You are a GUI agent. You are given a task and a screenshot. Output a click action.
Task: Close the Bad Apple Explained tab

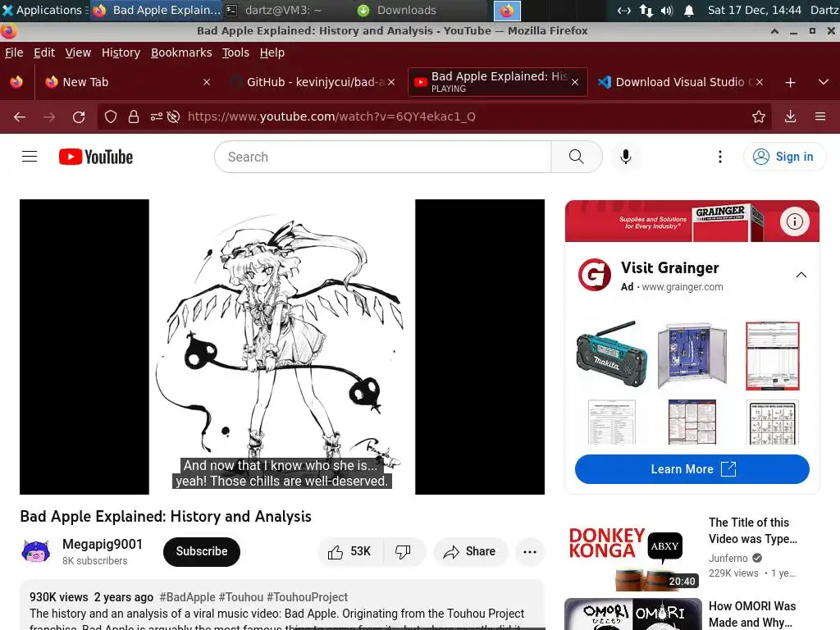pyautogui.click(x=575, y=82)
